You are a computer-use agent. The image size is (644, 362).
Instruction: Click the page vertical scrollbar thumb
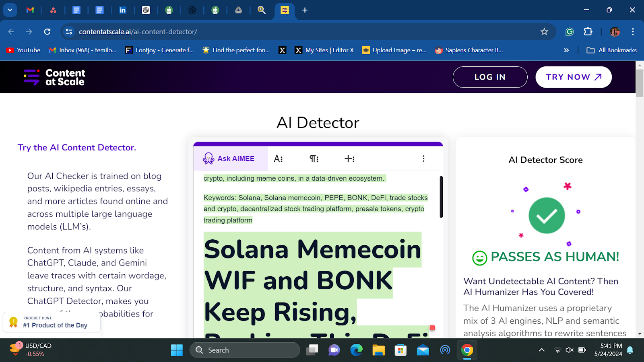pyautogui.click(x=640, y=83)
